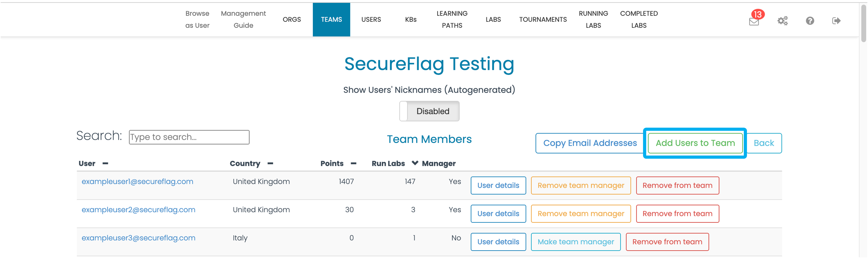Make exampleuser3 team manager
The image size is (868, 258).
576,242
